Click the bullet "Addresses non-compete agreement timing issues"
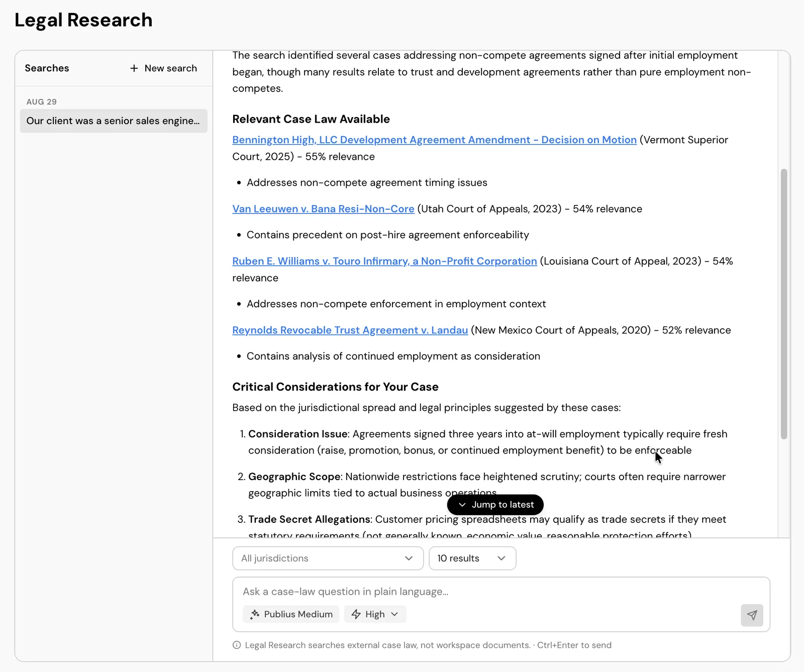Viewport: 804px width, 672px height. 367,183
